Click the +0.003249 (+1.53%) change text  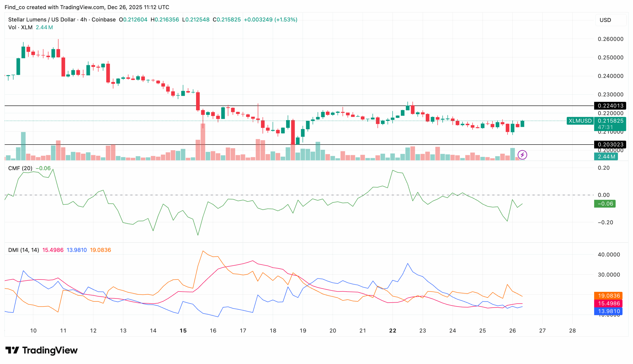[x=270, y=20]
